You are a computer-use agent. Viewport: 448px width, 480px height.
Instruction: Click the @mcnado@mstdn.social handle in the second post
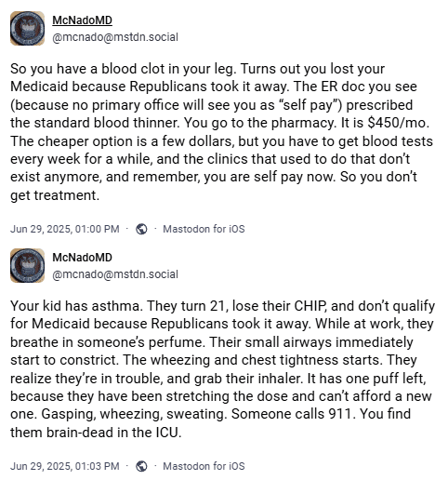pos(115,274)
